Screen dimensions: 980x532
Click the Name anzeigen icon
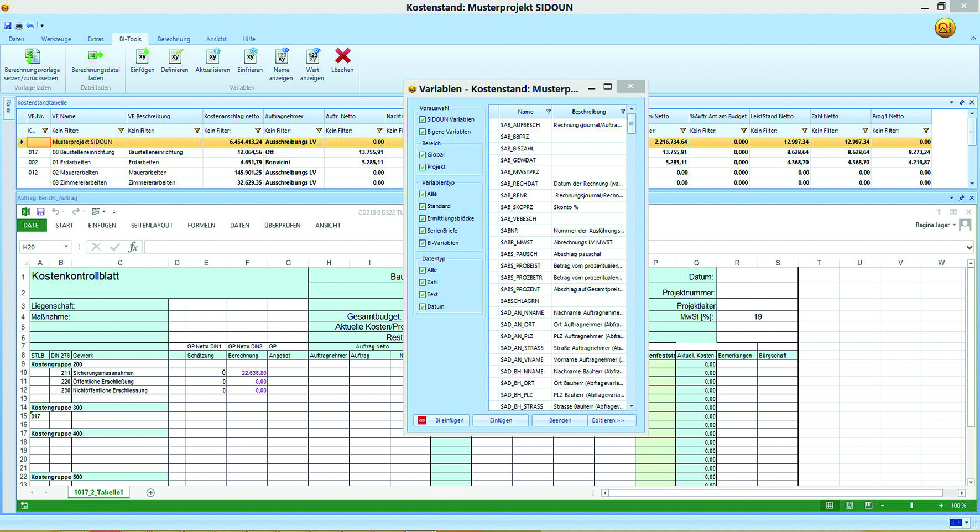point(282,56)
